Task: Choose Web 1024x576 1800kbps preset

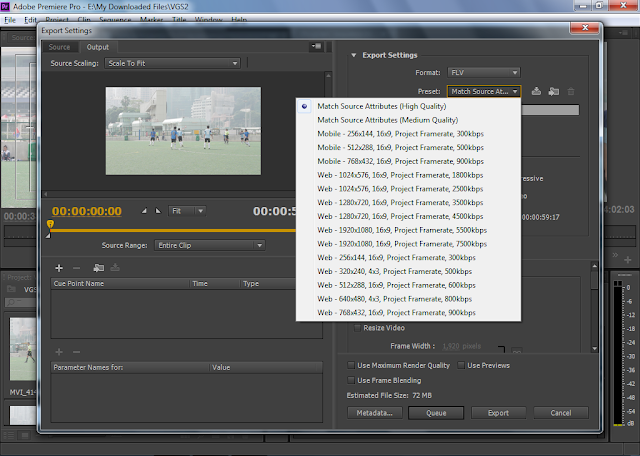Action: [x=408, y=175]
